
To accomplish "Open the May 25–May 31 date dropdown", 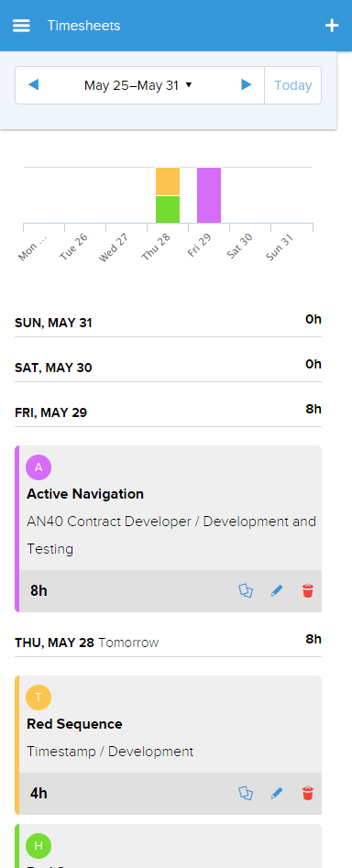I will click(137, 85).
